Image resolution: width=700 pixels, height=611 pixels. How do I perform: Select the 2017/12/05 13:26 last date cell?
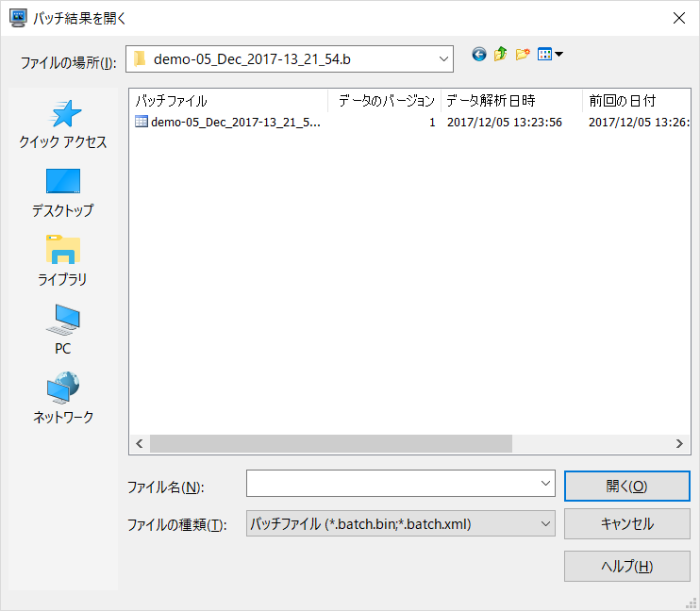coord(639,123)
